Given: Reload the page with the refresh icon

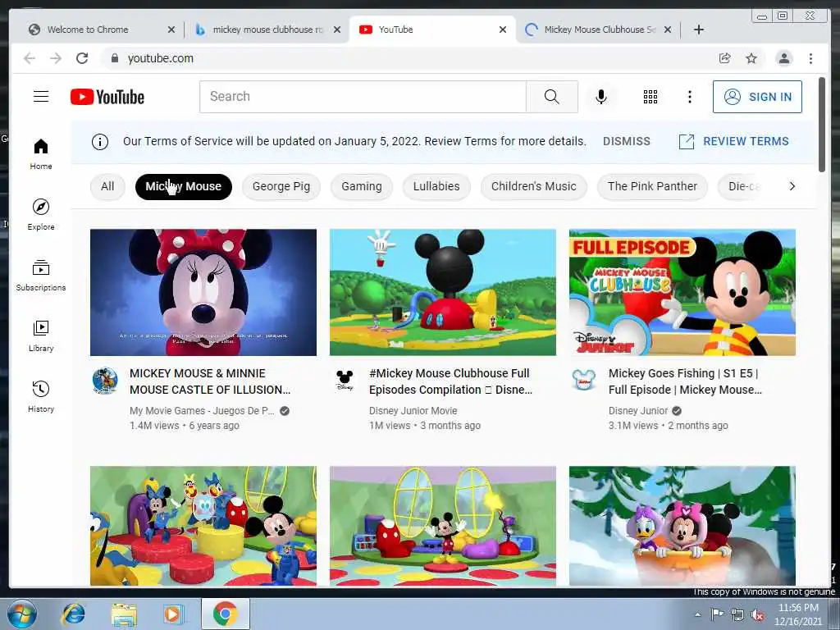Looking at the screenshot, I should pyautogui.click(x=82, y=58).
